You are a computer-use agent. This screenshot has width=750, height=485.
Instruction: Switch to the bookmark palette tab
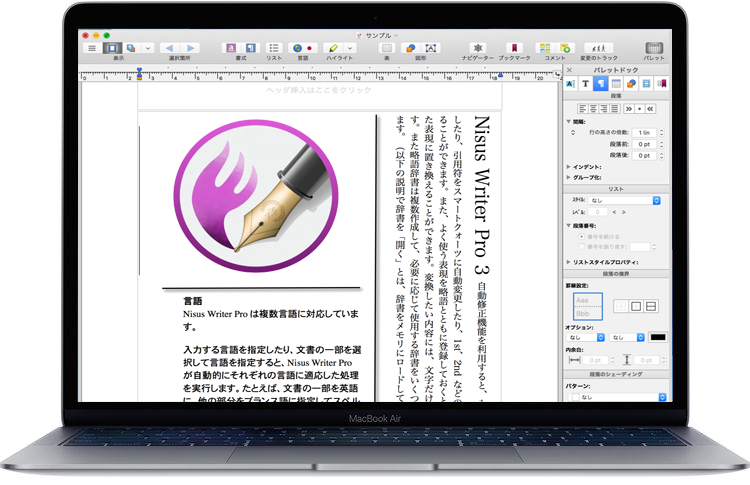(662, 84)
